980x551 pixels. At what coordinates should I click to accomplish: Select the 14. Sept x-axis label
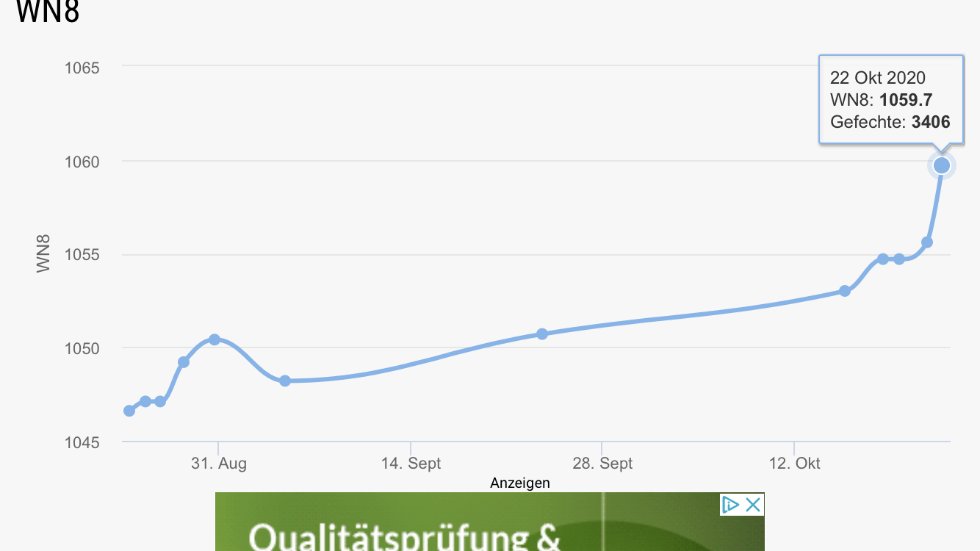coord(411,464)
